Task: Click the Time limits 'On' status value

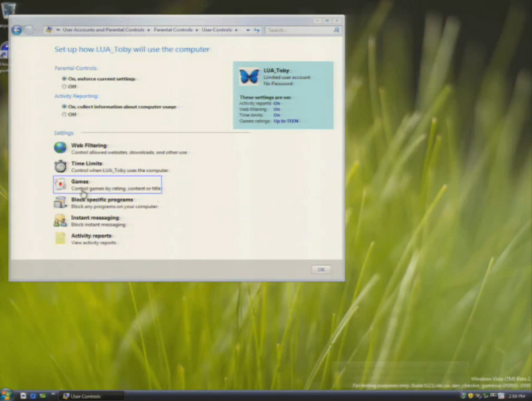Action: [x=277, y=115]
